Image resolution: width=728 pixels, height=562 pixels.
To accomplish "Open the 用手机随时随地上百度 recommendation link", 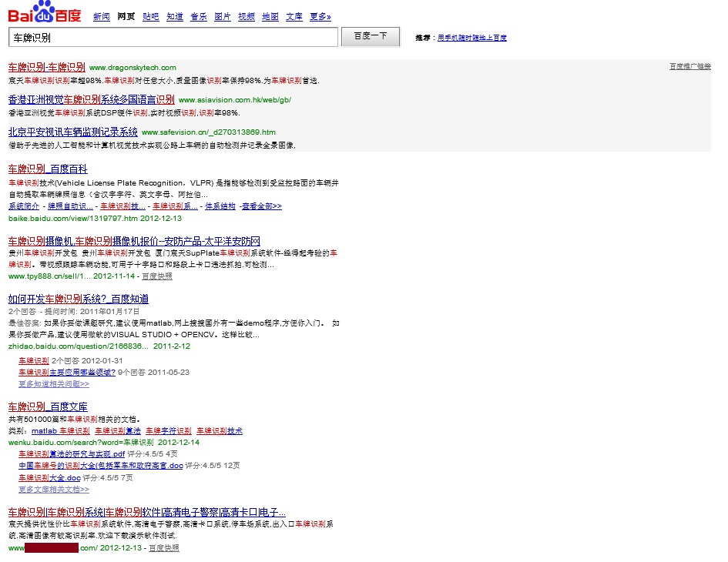I will click(471, 38).
